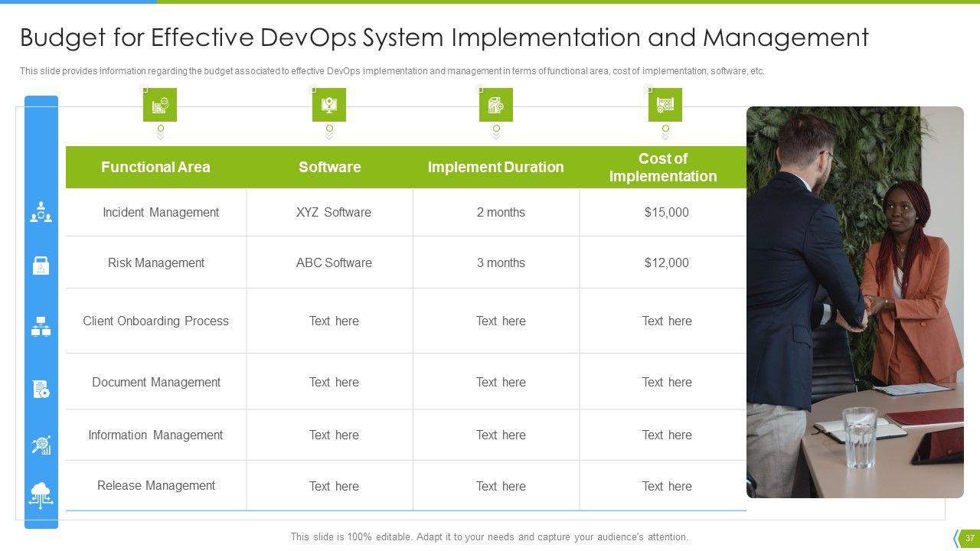The width and height of the screenshot is (980, 551).
Task: Select the Information Management analytics icon
Action: point(41,445)
